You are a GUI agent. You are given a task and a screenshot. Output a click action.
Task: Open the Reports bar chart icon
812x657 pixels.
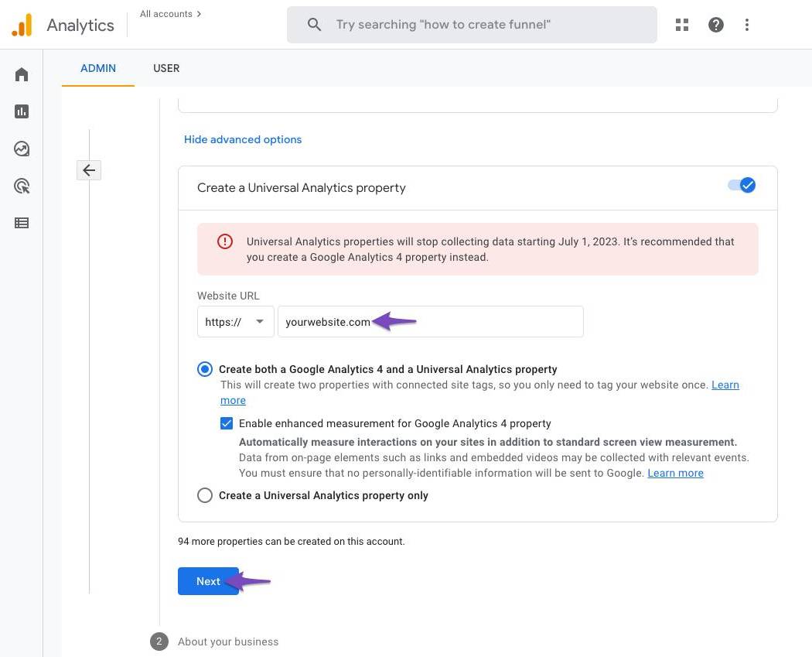[x=22, y=111]
